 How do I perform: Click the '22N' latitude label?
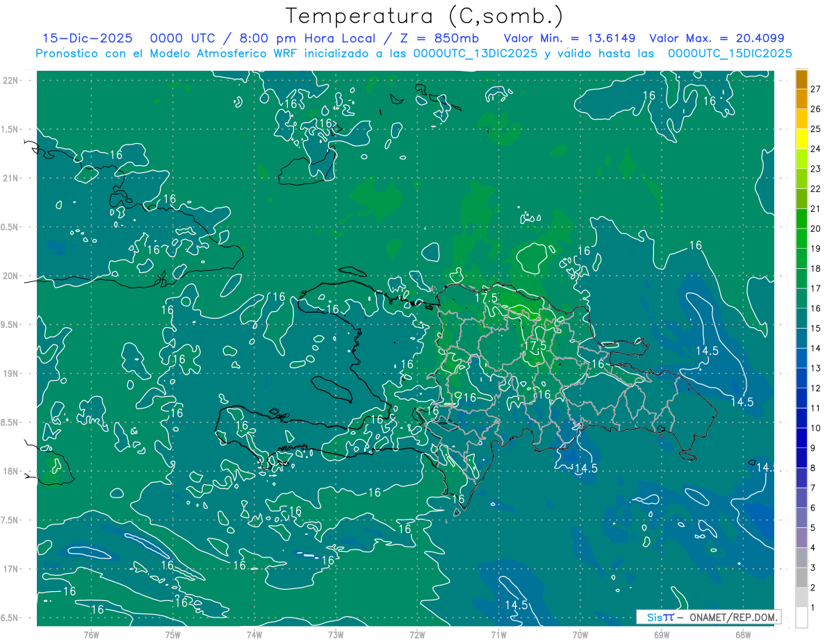coord(10,81)
